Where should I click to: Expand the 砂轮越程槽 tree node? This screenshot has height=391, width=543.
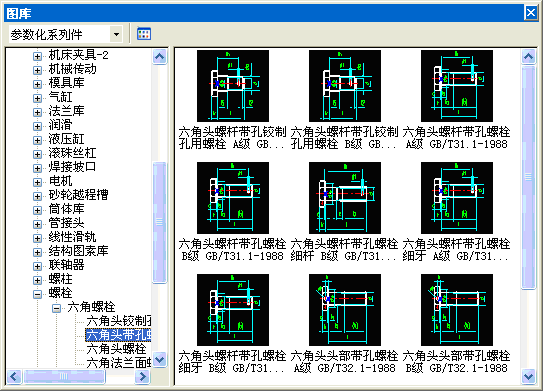click(x=37, y=196)
